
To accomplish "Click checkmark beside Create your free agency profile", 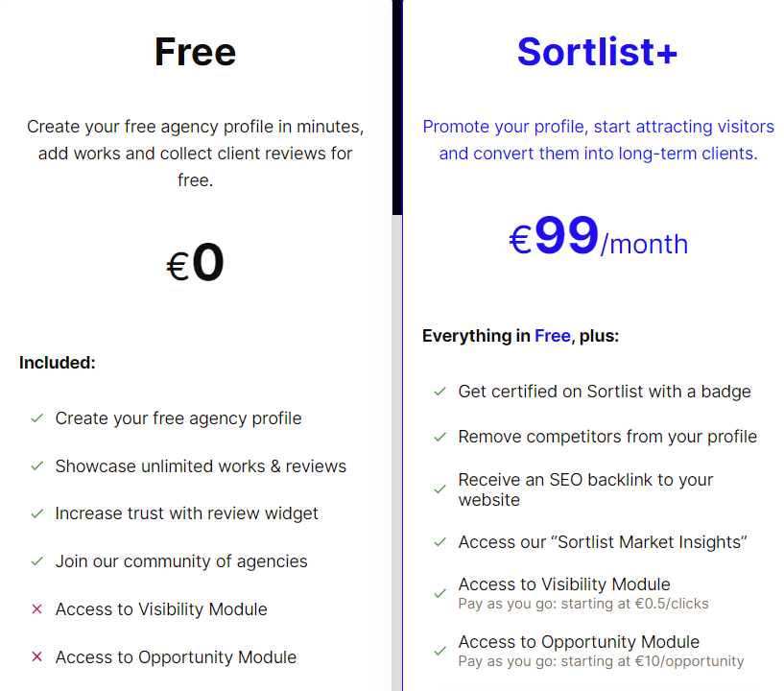I will click(x=37, y=418).
